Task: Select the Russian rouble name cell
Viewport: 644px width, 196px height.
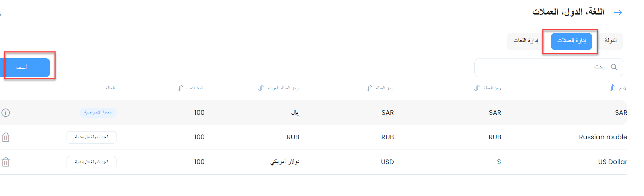Action: point(603,137)
